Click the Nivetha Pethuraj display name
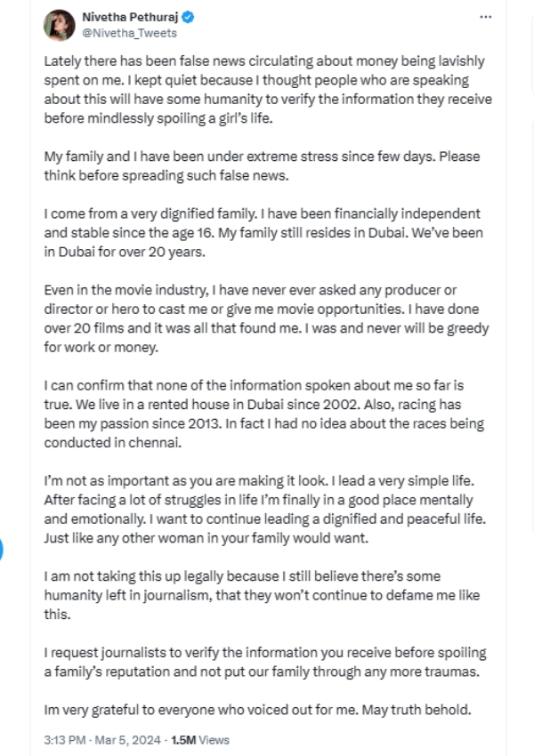This screenshot has height=756, width=534. (x=131, y=17)
